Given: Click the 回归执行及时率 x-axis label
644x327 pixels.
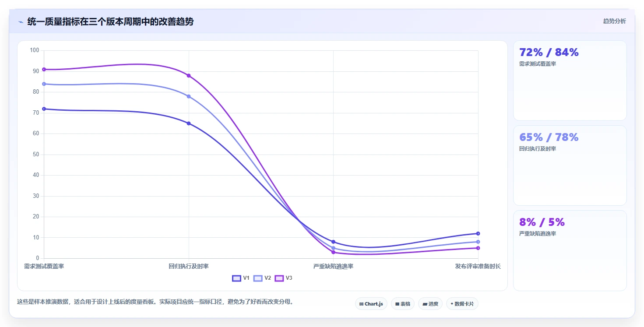Looking at the screenshot, I should [189, 266].
